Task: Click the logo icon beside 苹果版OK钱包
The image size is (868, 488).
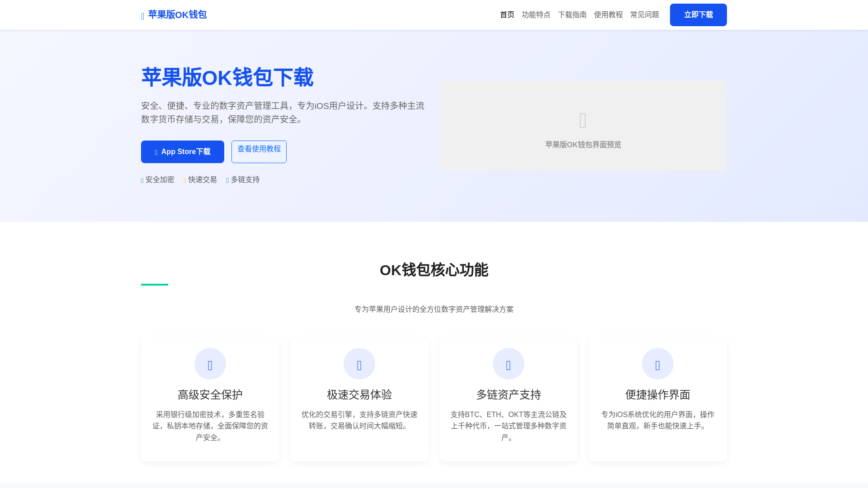Action: point(143,17)
